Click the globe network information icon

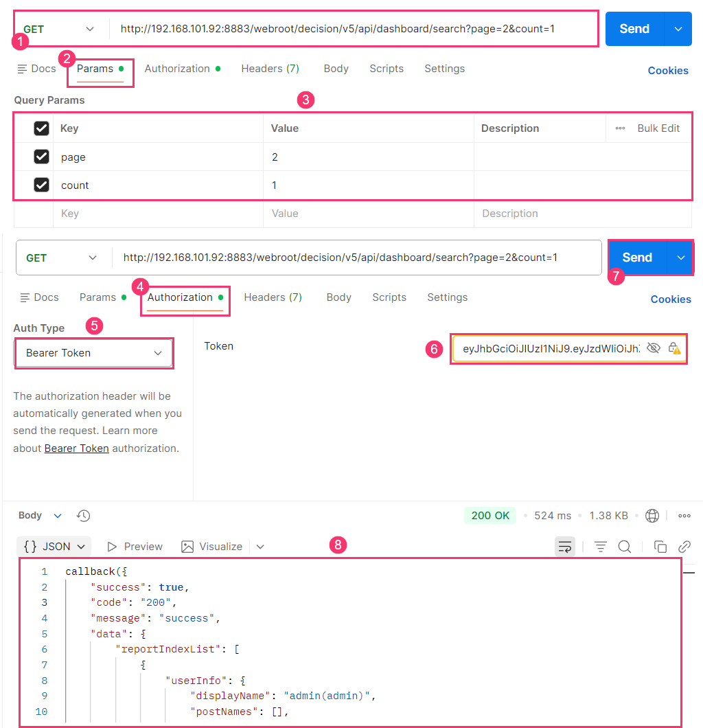[x=652, y=516]
